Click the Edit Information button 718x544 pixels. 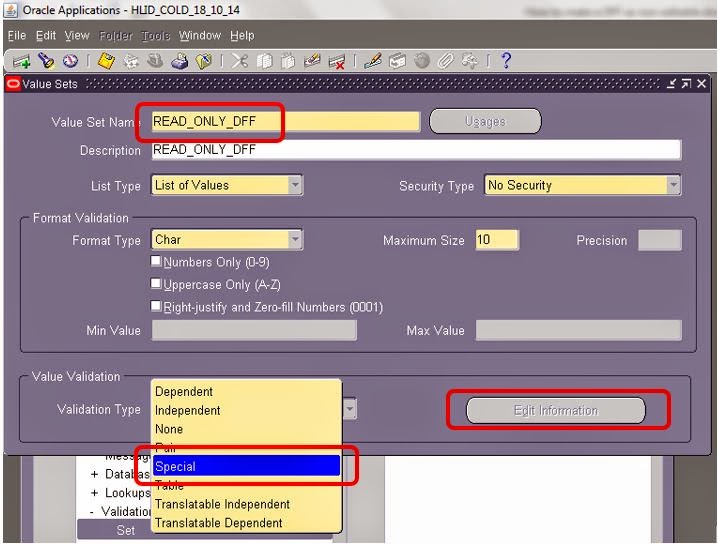tap(555, 410)
